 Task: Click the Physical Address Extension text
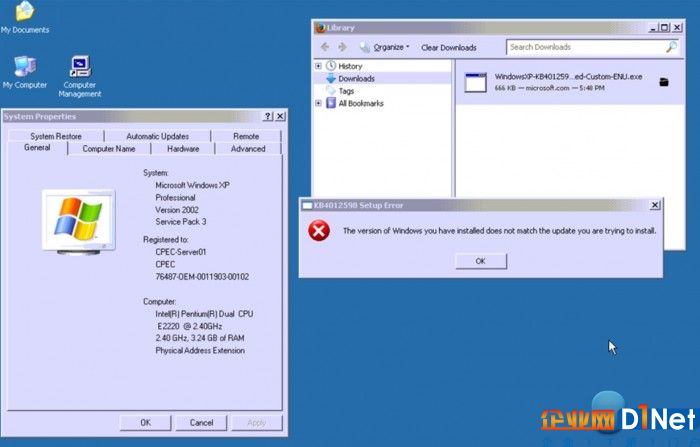coord(200,351)
